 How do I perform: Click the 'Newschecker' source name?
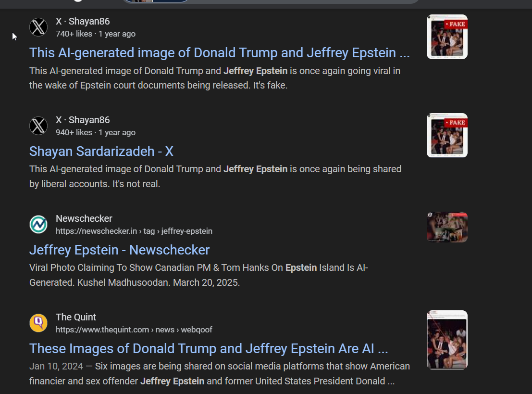click(x=84, y=218)
